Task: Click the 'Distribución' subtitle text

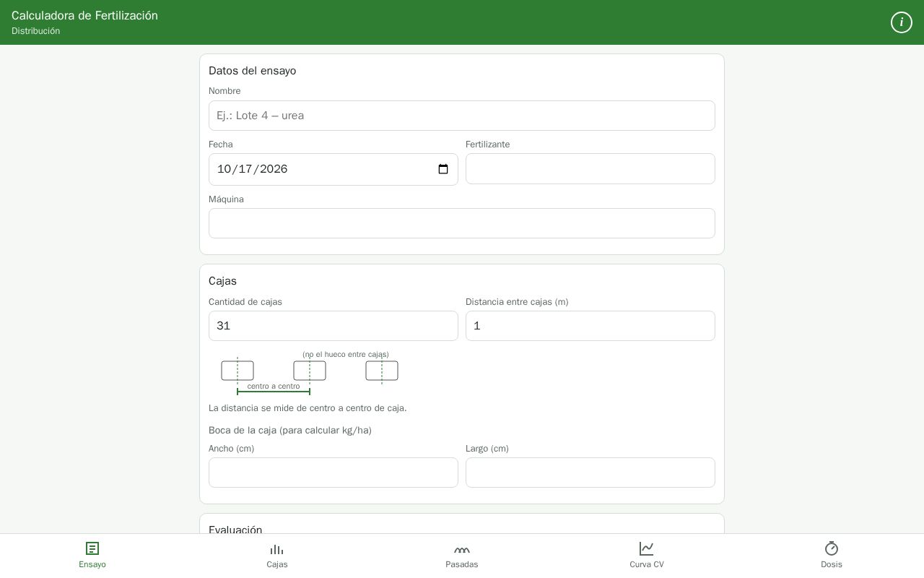Action: click(35, 31)
